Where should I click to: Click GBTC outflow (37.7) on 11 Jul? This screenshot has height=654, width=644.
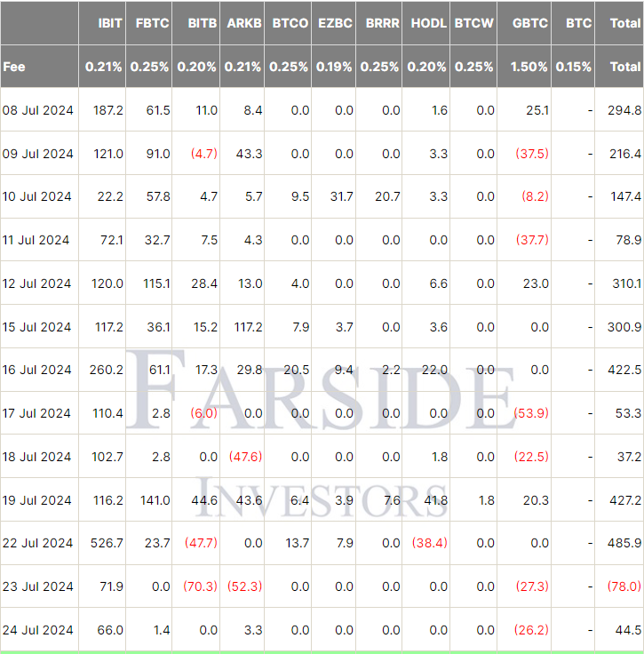coord(532,240)
